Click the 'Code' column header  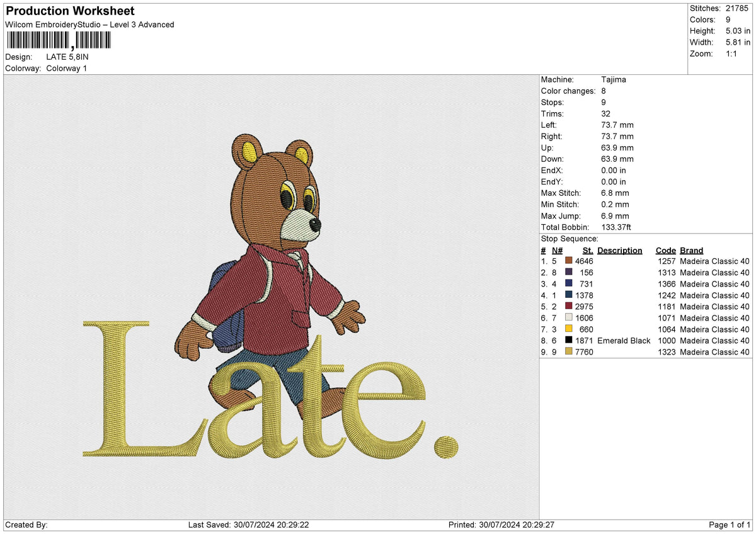point(665,250)
